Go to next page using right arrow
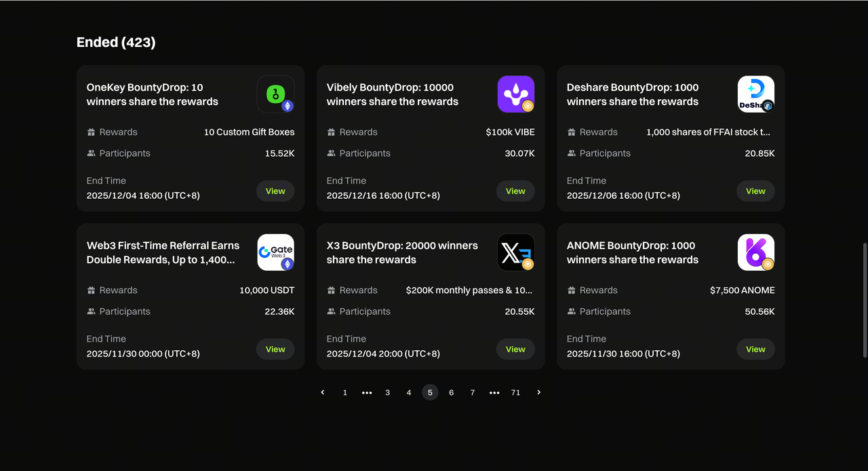868x471 pixels. (x=539, y=392)
